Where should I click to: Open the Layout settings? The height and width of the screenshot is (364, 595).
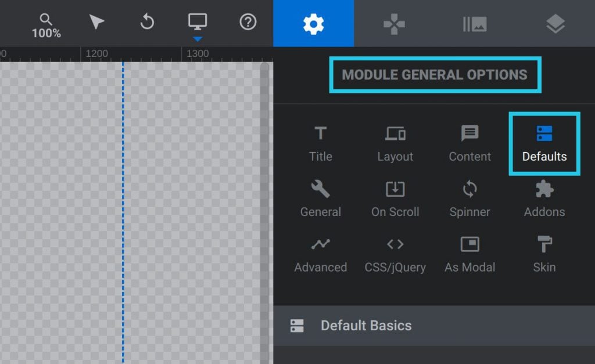coord(395,142)
